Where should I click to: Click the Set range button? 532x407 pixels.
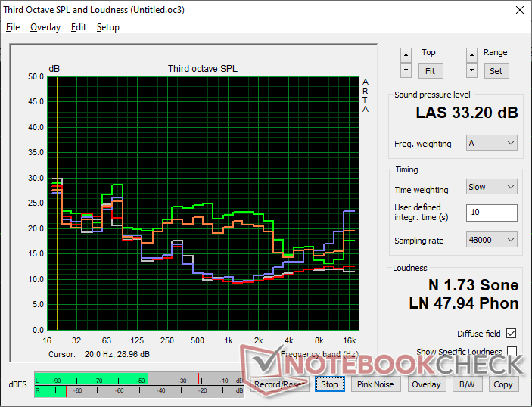496,70
